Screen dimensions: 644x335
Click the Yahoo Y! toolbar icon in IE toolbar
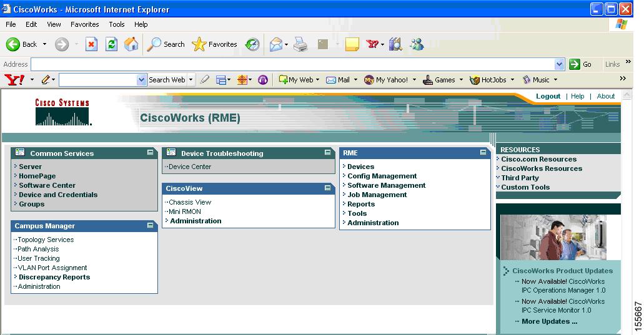tap(372, 44)
